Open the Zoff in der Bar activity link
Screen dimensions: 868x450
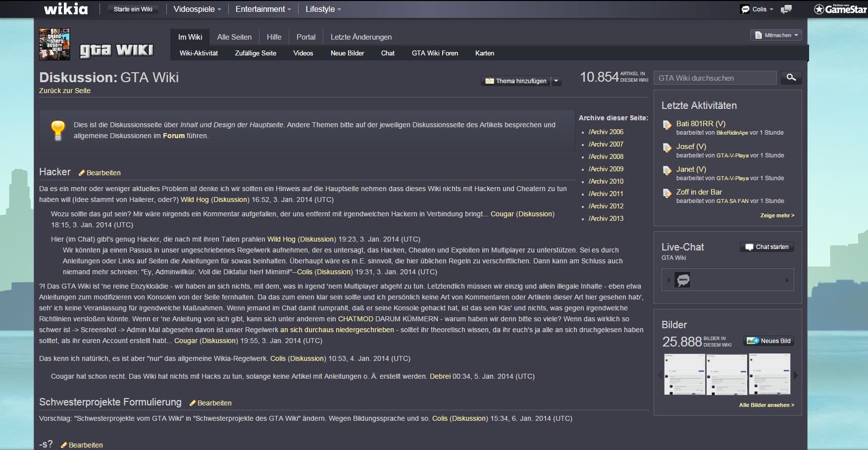(699, 192)
